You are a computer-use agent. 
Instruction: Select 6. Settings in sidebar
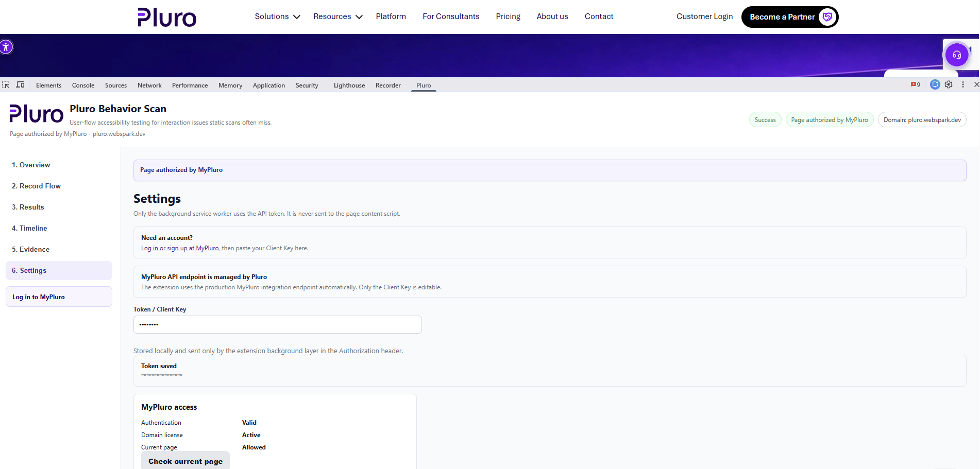[x=59, y=270]
